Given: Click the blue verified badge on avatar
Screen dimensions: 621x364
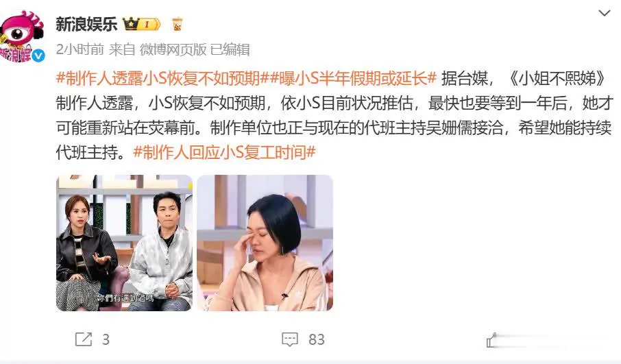Looking at the screenshot, I should (x=38, y=56).
